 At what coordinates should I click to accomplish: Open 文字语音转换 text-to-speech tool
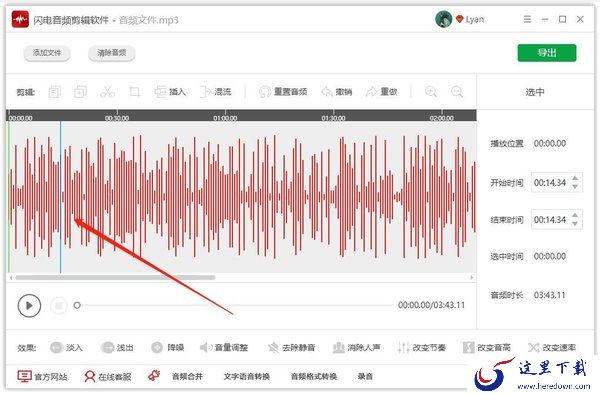point(247,376)
